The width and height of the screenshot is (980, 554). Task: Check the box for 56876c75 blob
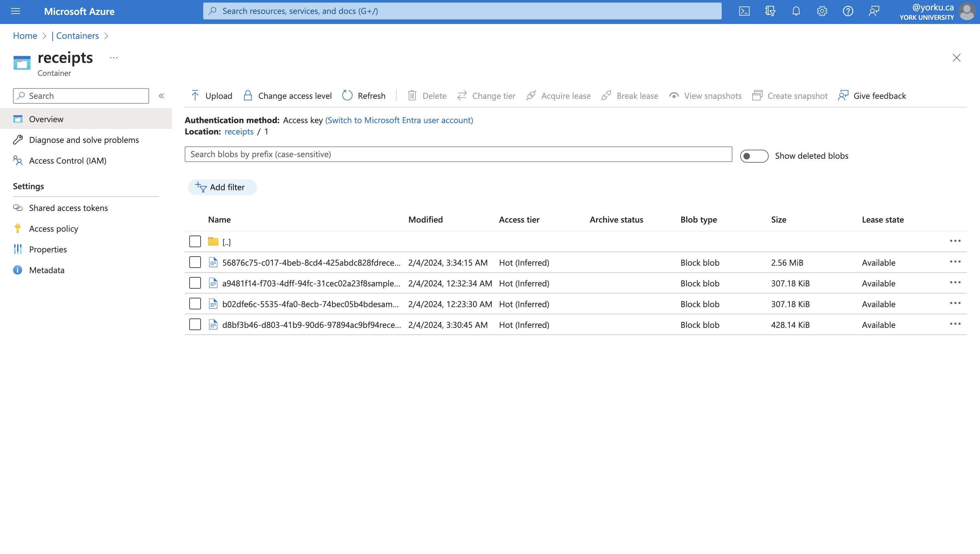[x=195, y=262]
